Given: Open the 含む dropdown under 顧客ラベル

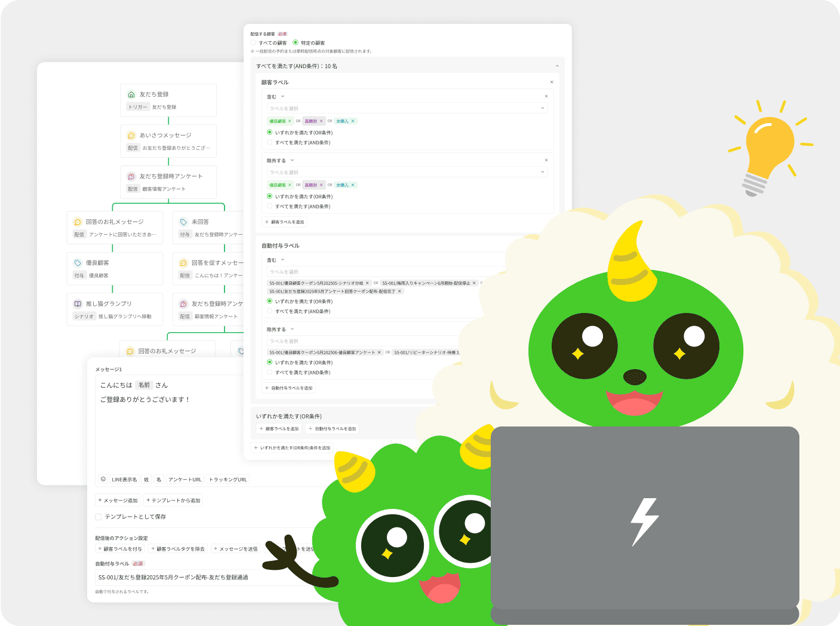Looking at the screenshot, I should 275,97.
